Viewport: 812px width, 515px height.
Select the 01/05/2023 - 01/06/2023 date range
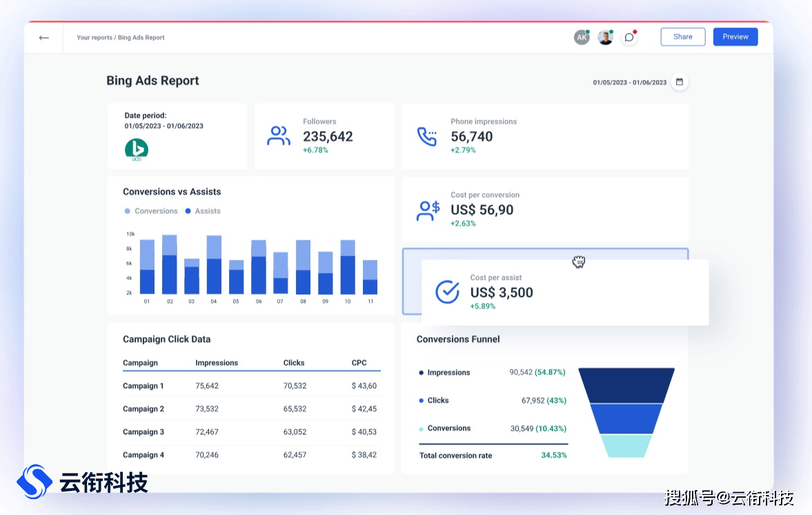point(630,82)
